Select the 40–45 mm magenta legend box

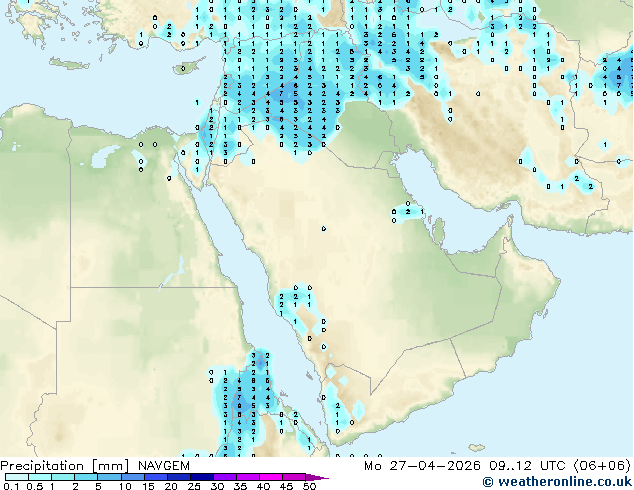(271, 477)
